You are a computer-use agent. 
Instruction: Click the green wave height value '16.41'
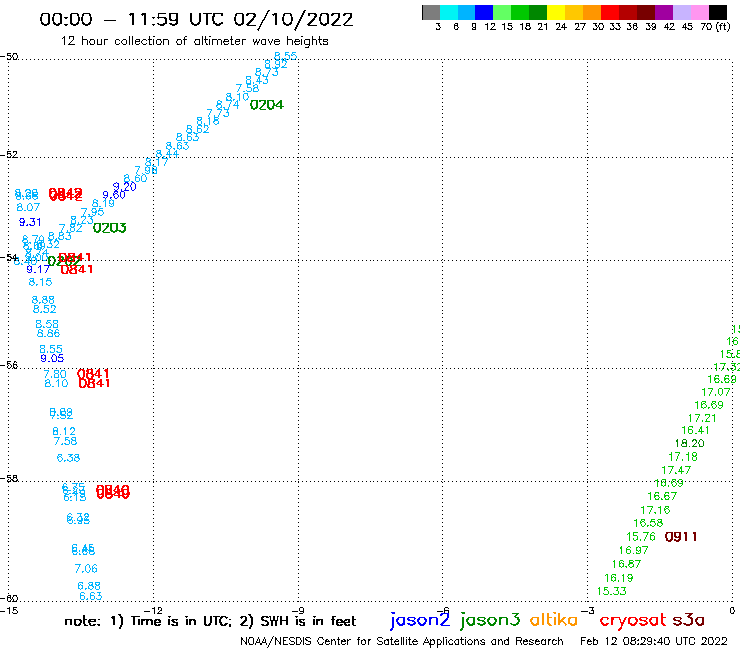click(695, 430)
